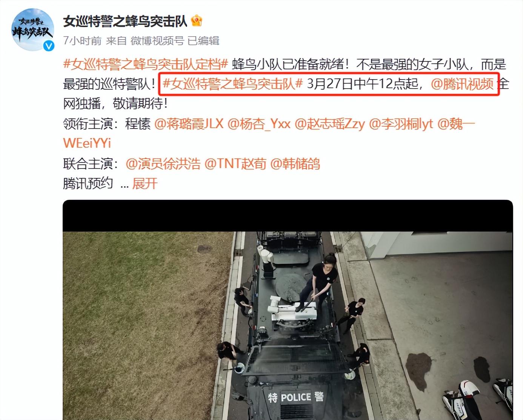This screenshot has height=420, width=523.
Task: Click the crown membership icon beside username
Action: 197,21
